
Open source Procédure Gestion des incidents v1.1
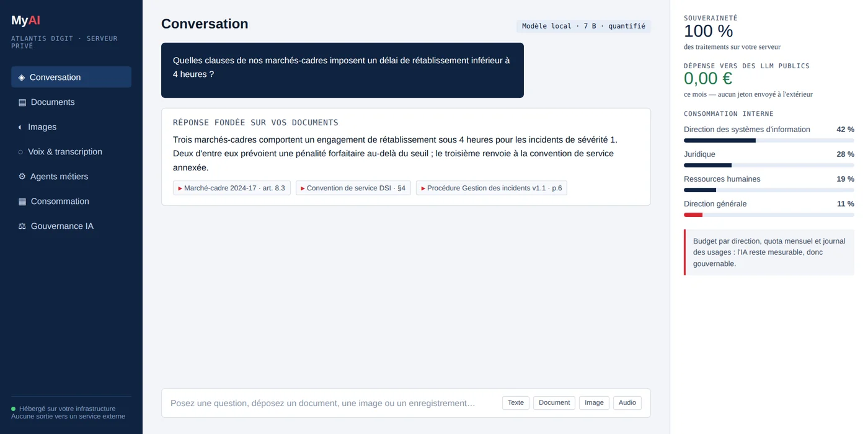click(492, 188)
